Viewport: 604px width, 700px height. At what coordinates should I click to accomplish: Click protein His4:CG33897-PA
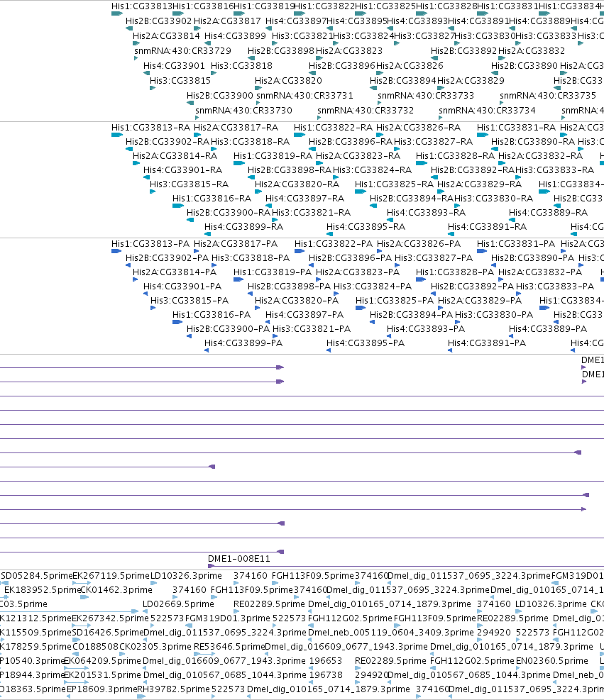[x=304, y=315]
